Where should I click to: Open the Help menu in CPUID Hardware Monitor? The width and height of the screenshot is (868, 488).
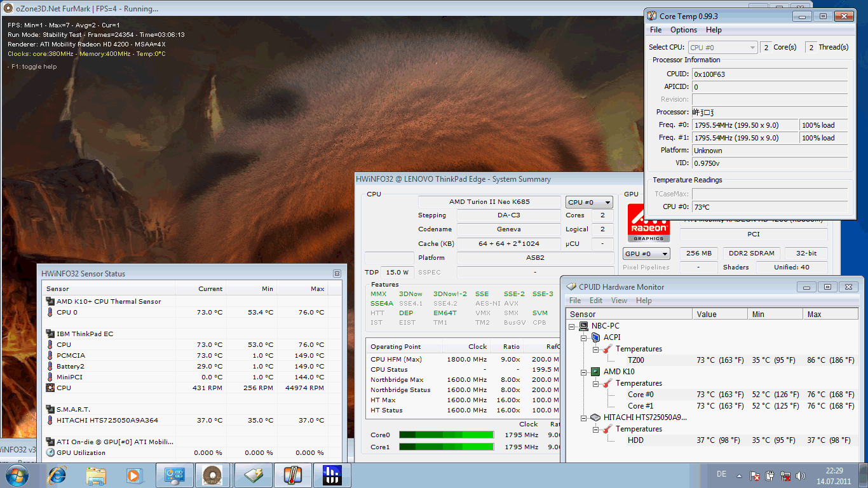click(x=644, y=301)
